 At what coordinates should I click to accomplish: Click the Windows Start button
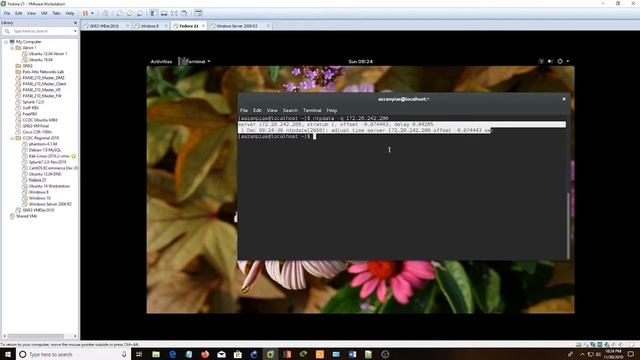click(x=8, y=354)
